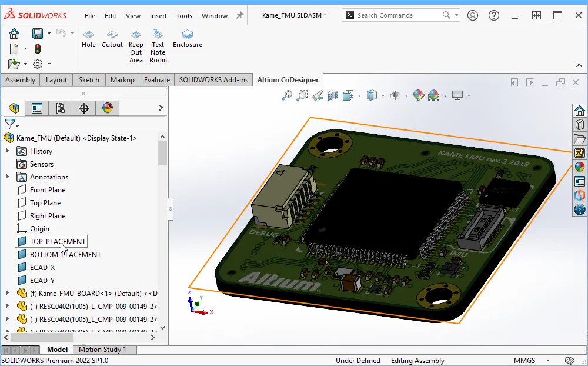Expand the History folder

pos(8,151)
